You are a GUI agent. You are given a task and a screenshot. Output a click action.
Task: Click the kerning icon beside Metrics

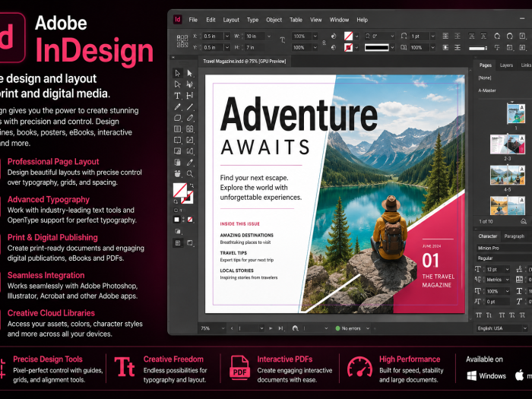click(x=478, y=280)
